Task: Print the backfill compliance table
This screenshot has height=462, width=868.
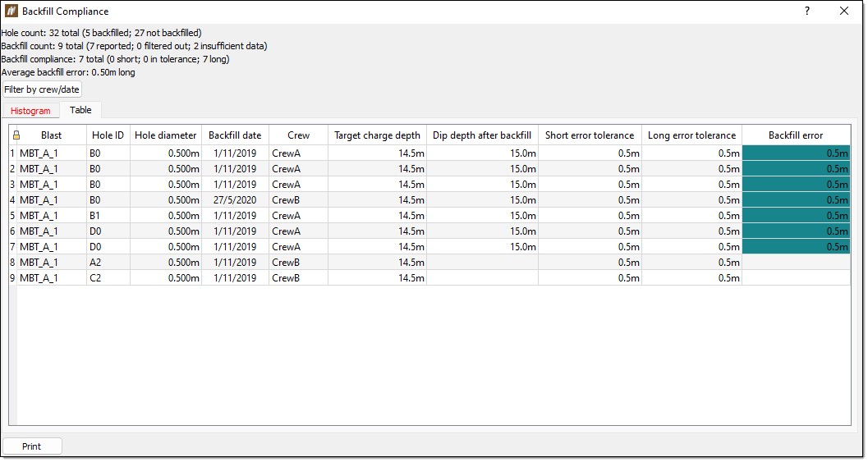Action: [x=32, y=446]
